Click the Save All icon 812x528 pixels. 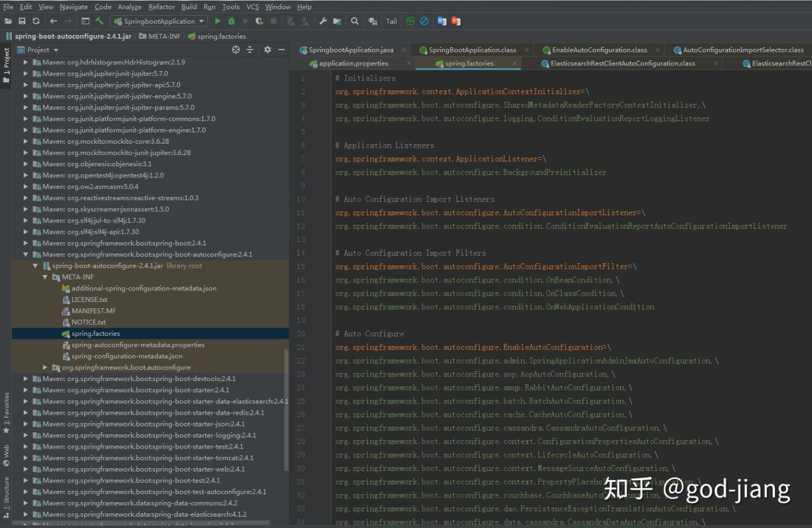22,21
